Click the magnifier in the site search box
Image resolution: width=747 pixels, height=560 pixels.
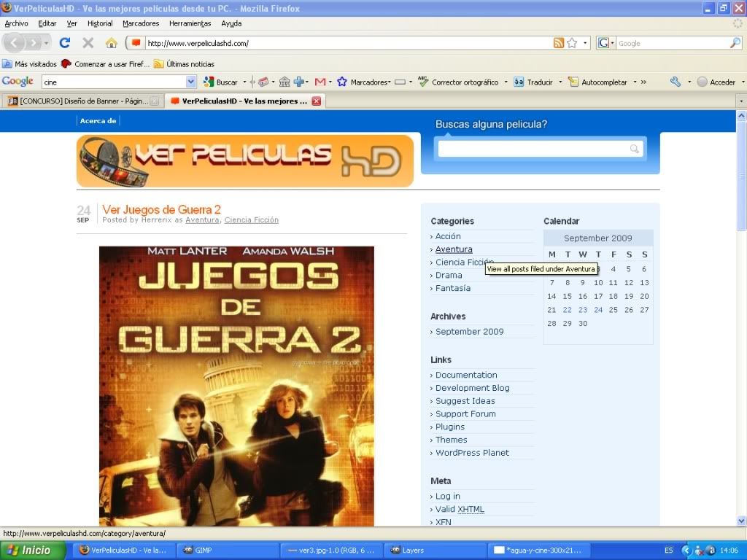pyautogui.click(x=634, y=149)
